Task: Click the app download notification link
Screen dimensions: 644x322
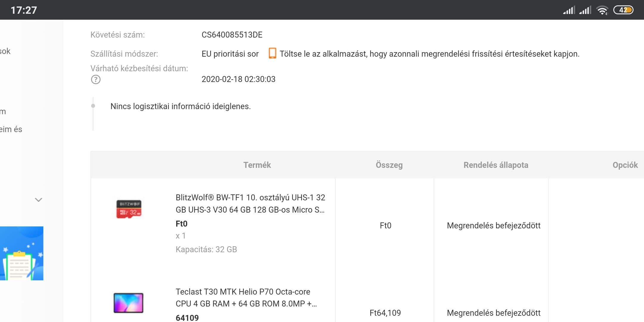Action: coord(430,54)
